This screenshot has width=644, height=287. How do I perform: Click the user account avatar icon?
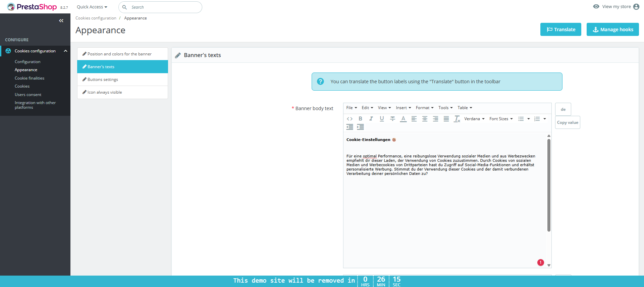tap(636, 7)
